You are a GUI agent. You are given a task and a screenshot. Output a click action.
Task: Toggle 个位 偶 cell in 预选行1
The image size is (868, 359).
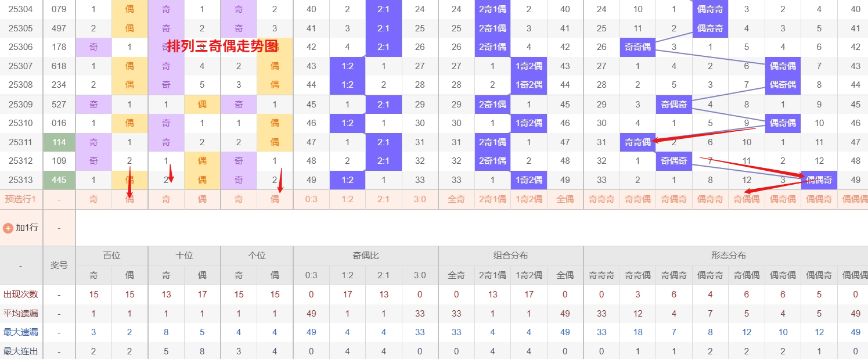click(275, 199)
